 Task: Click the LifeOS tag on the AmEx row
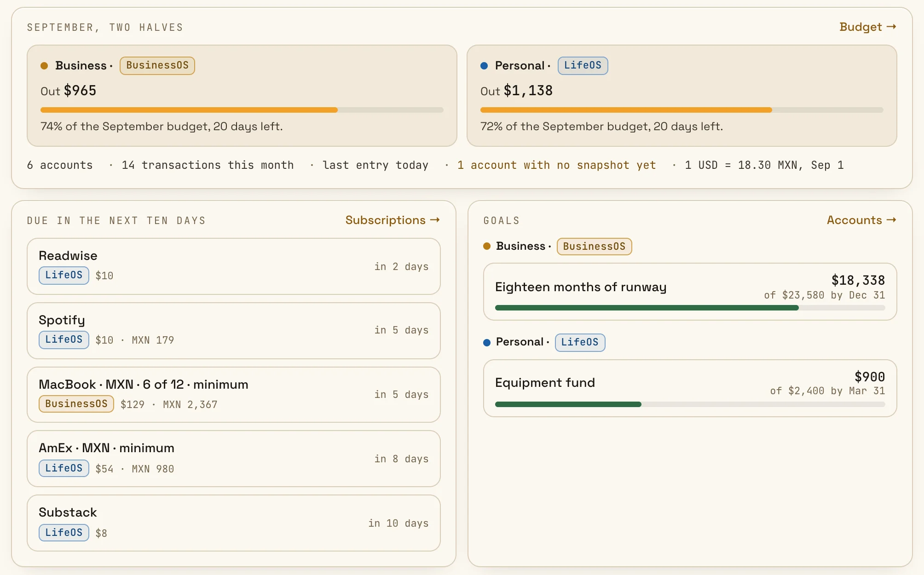[64, 468]
